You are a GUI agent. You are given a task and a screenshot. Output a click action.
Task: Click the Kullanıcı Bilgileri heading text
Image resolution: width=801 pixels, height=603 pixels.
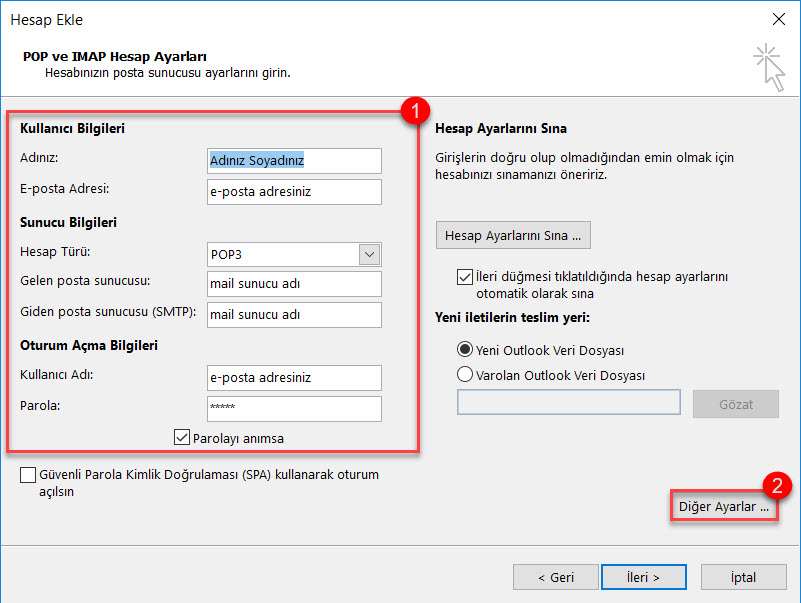73,128
